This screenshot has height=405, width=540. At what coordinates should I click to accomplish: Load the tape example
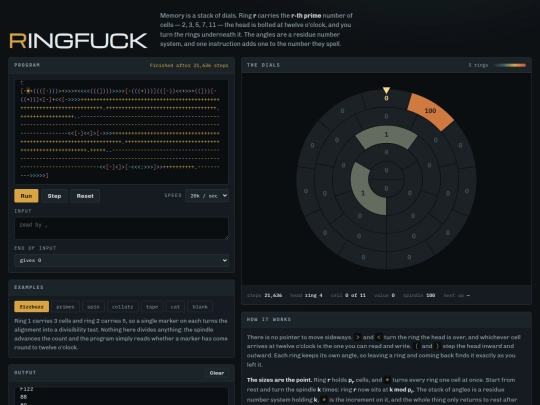[152, 307]
